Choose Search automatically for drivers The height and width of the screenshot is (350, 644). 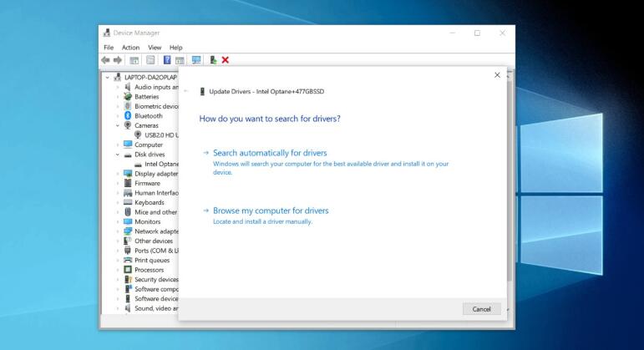(x=270, y=153)
